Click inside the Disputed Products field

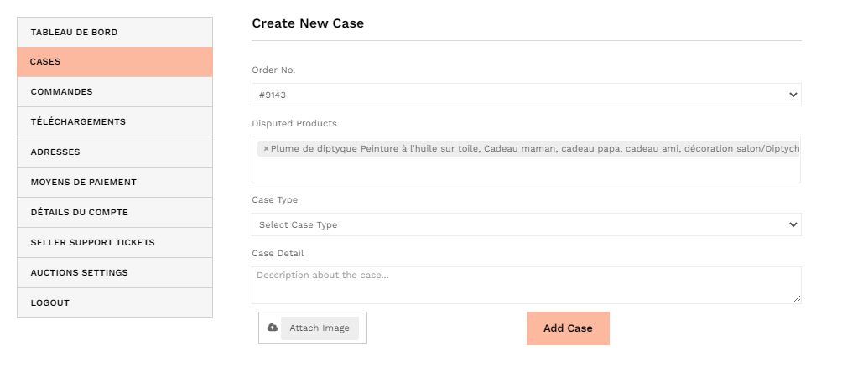pyautogui.click(x=526, y=171)
